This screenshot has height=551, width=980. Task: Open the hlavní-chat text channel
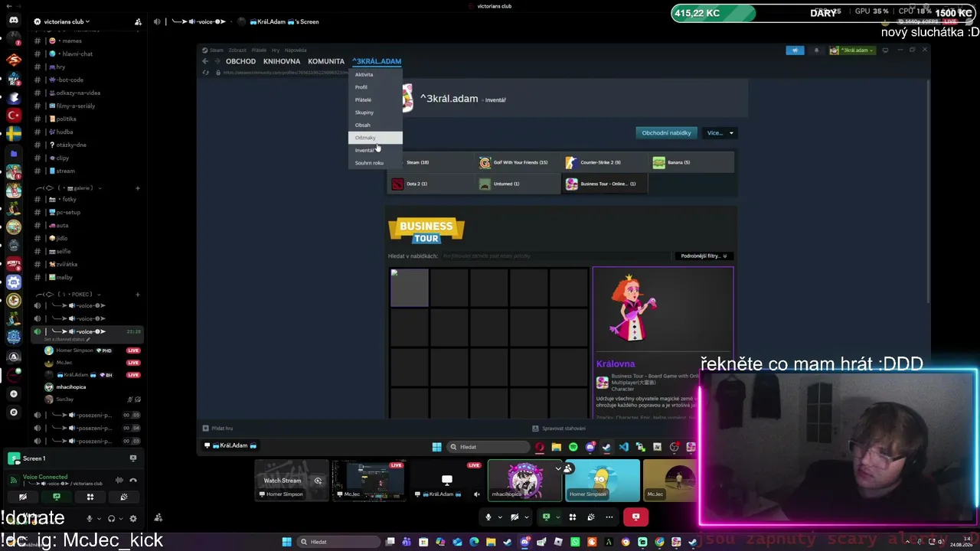pyautogui.click(x=77, y=54)
